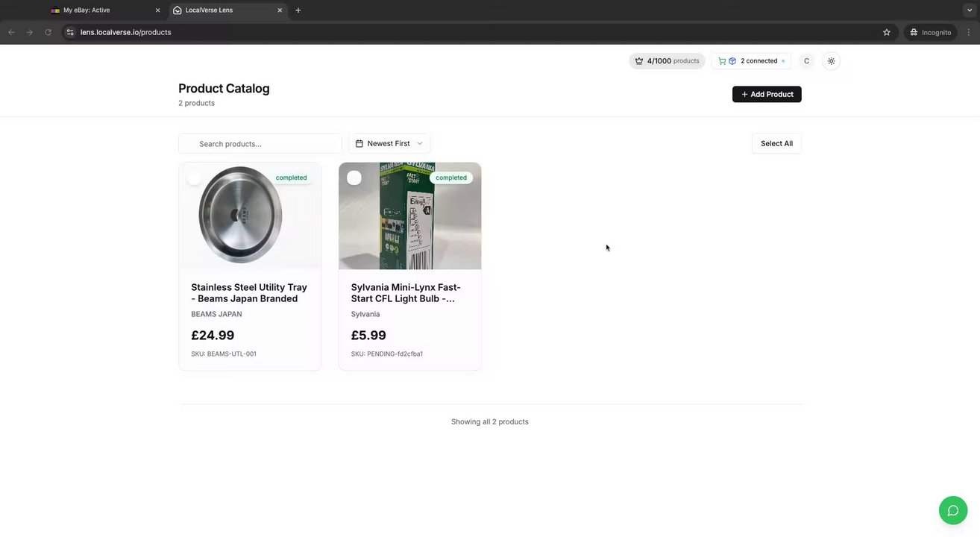The image size is (980, 537).
Task: Close the LocalVerse Lens tab
Action: 280,10
